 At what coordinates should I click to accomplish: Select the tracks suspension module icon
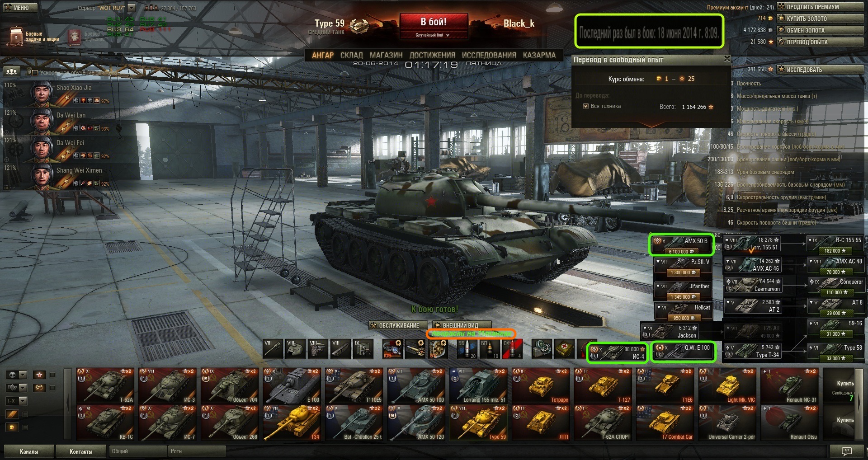click(x=340, y=348)
